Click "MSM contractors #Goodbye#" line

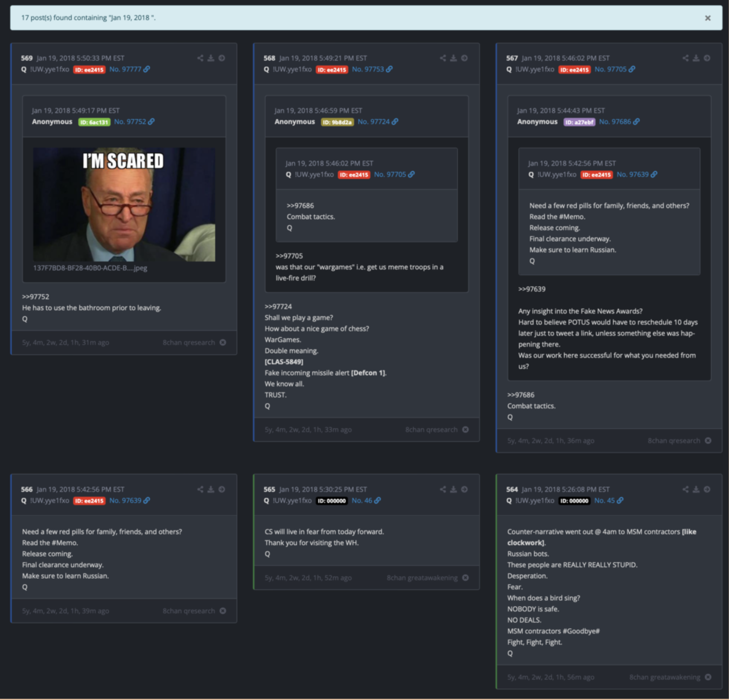[x=553, y=631]
